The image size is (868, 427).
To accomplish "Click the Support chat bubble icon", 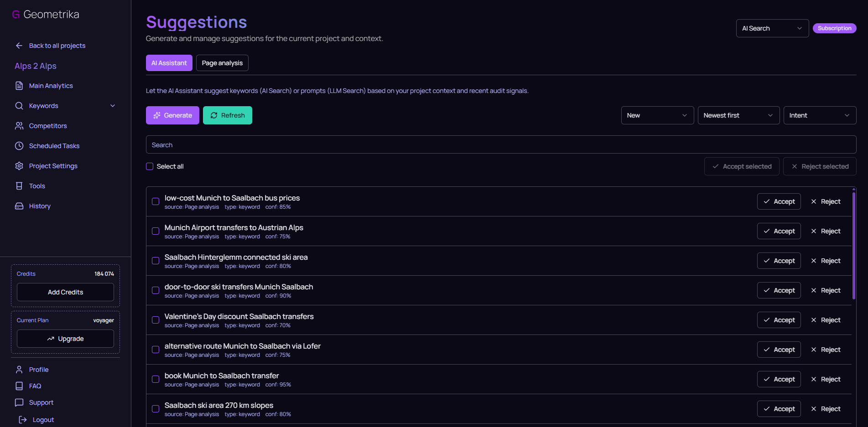I will click(x=19, y=402).
